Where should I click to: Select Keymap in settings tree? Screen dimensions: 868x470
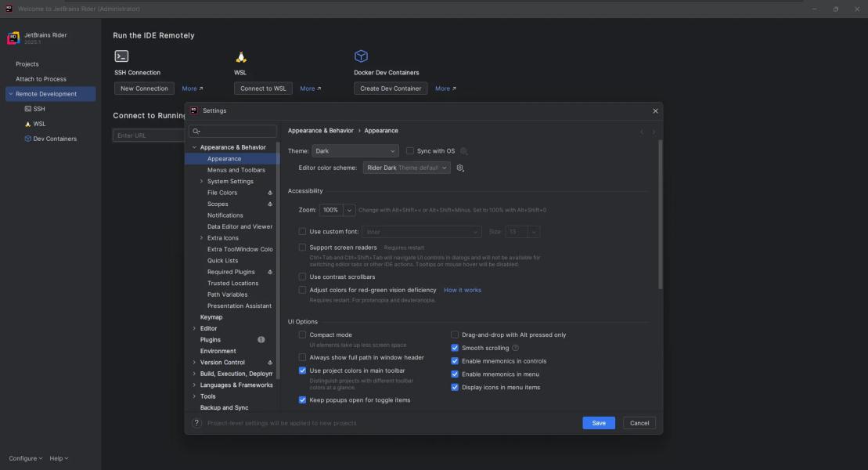coord(211,317)
